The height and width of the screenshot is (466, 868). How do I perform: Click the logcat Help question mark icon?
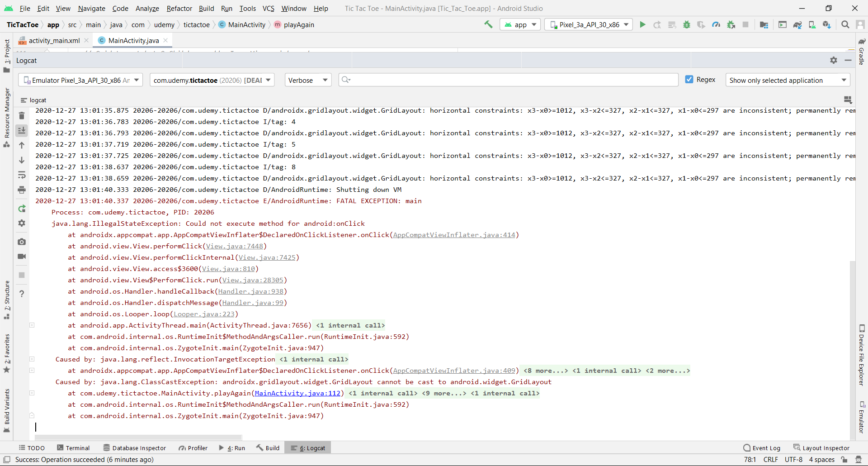pyautogui.click(x=22, y=294)
